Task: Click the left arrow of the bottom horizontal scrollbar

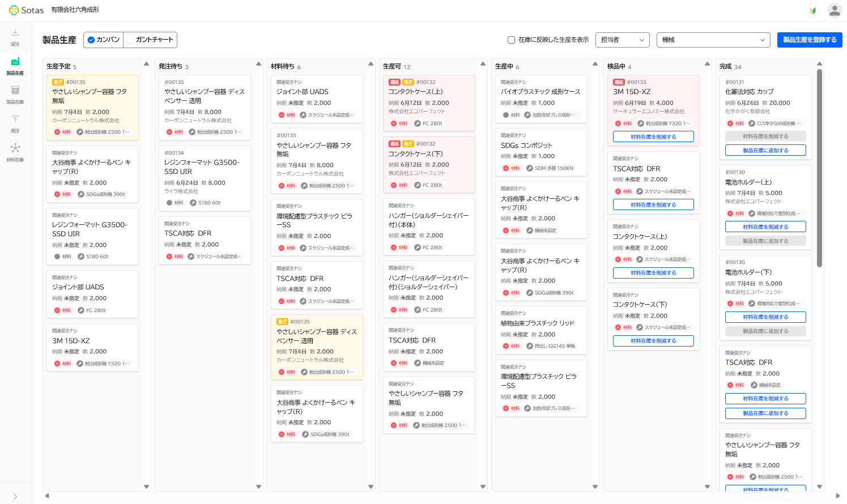Action: pyautogui.click(x=46, y=496)
